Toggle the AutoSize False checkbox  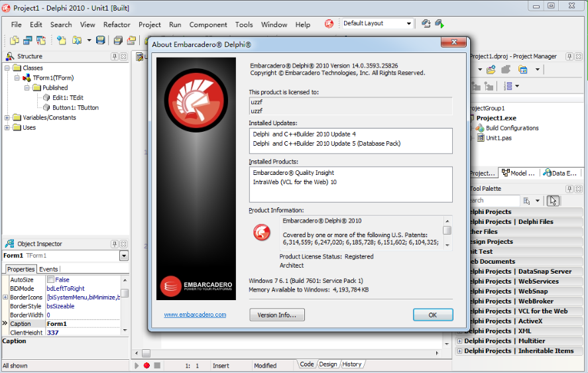50,280
